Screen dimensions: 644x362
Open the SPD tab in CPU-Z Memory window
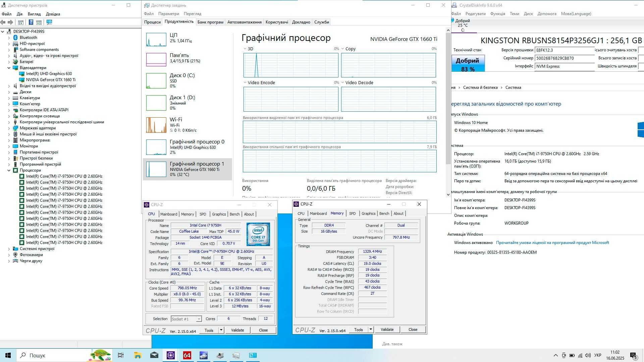(x=352, y=214)
